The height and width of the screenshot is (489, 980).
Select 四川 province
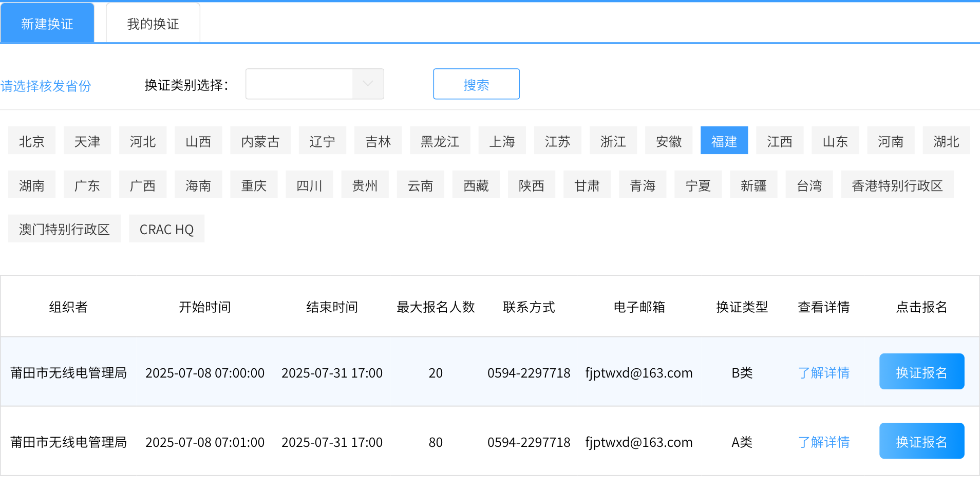(x=310, y=184)
